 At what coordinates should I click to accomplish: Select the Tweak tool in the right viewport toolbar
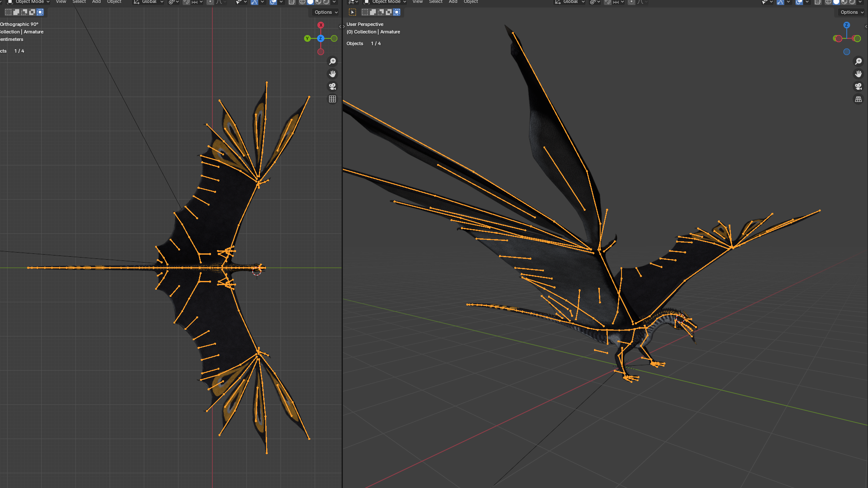353,12
